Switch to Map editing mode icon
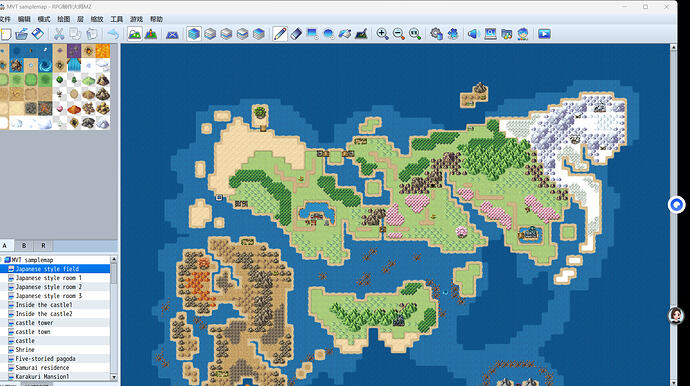Screen dimensions: 690x386 [134, 34]
